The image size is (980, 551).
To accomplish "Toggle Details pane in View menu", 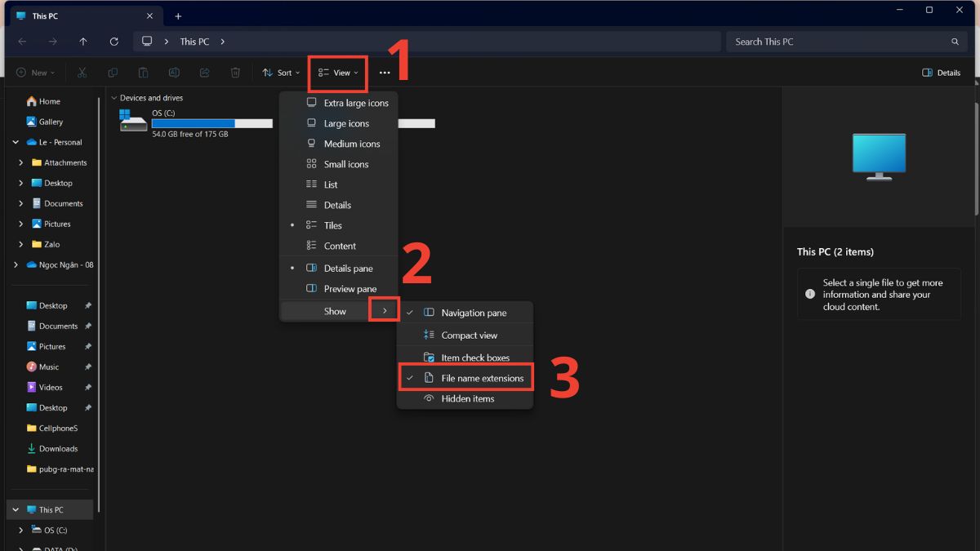I will [x=339, y=268].
